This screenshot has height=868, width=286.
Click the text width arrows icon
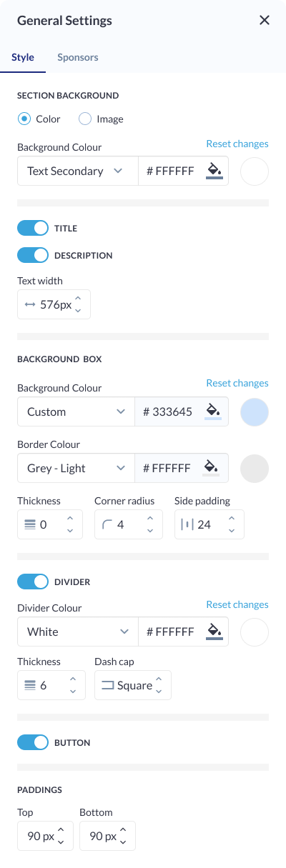[30, 304]
